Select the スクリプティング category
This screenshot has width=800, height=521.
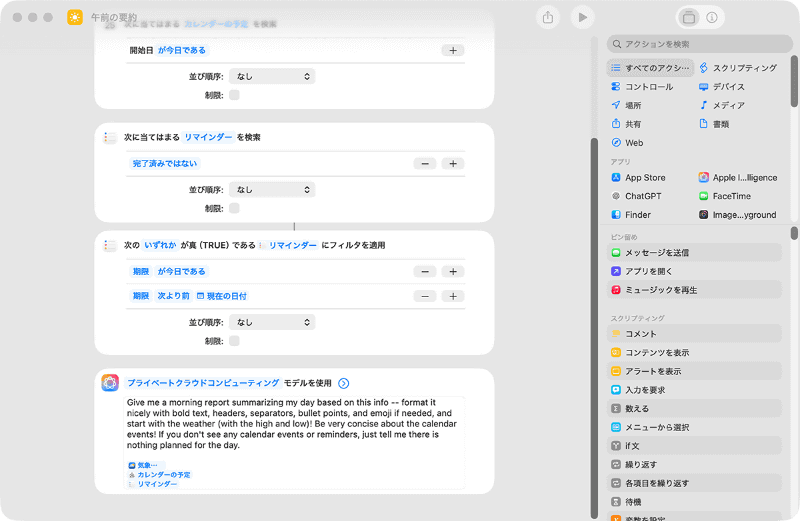[739, 68]
